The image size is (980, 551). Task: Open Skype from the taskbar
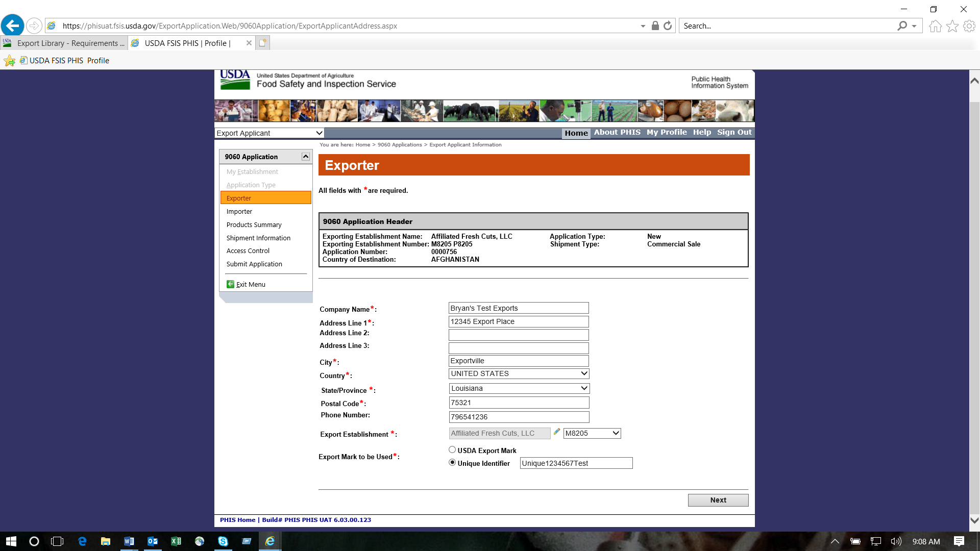click(223, 541)
